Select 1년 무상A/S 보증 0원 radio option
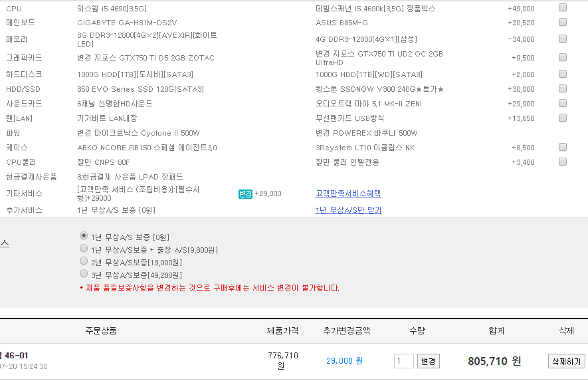This screenshot has width=588, height=381. [84, 236]
